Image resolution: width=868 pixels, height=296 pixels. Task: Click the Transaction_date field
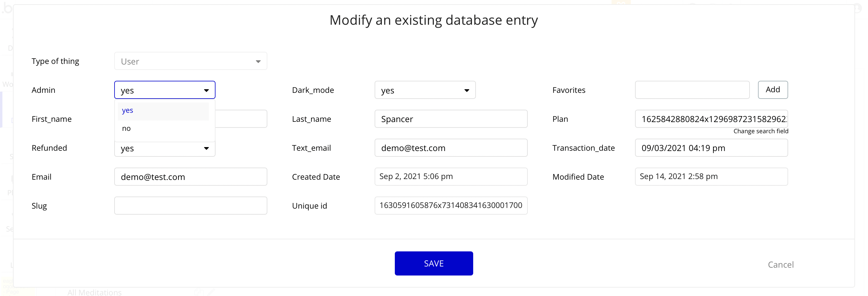711,148
